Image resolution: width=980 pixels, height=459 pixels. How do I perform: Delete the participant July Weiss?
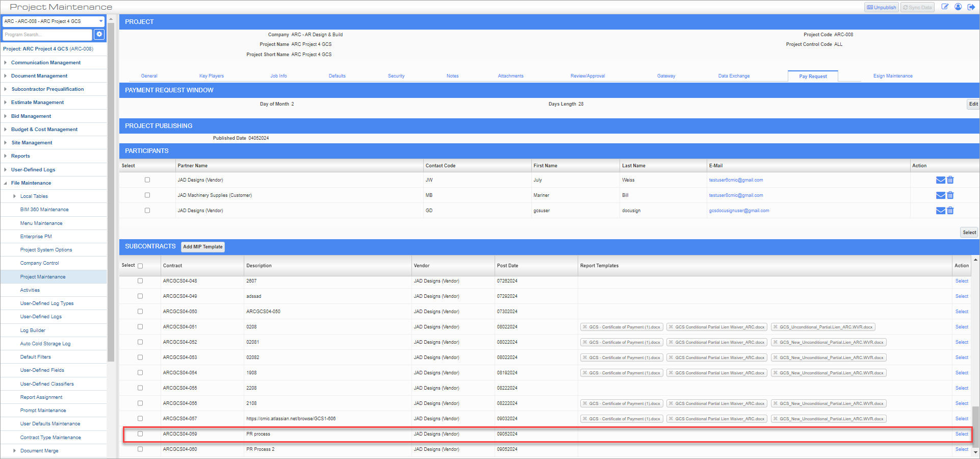click(x=950, y=180)
